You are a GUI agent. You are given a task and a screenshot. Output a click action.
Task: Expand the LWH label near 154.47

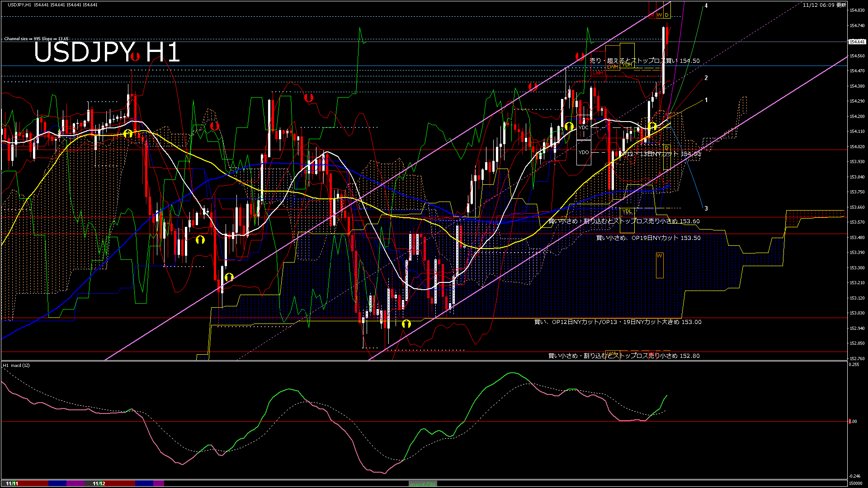coord(613,66)
